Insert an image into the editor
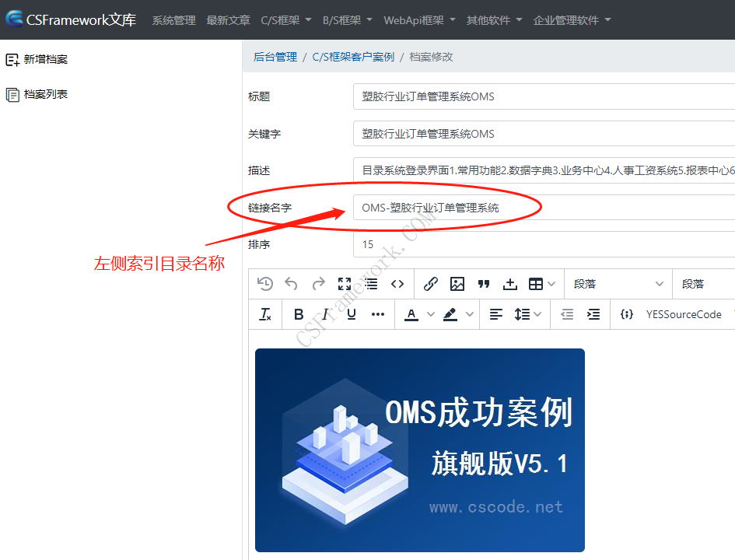 (457, 284)
